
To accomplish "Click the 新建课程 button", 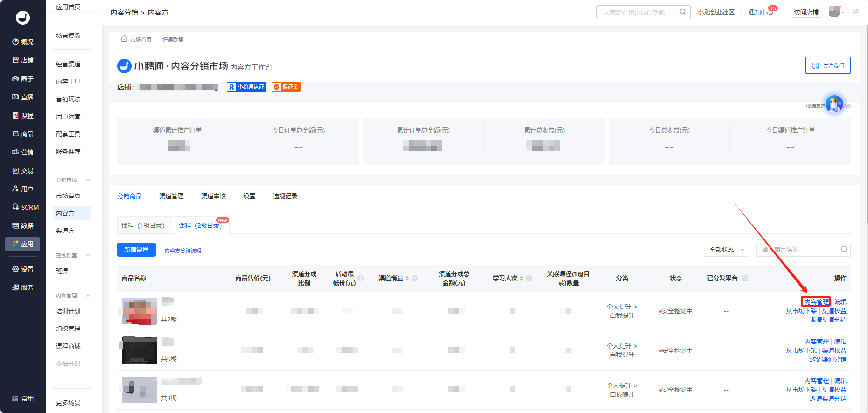I will point(136,250).
